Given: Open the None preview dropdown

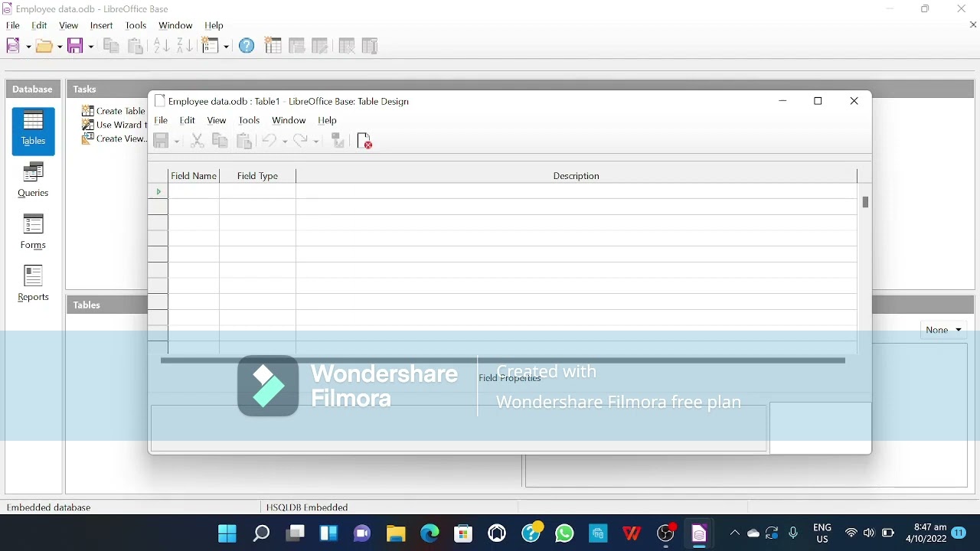Looking at the screenshot, I should pos(943,330).
